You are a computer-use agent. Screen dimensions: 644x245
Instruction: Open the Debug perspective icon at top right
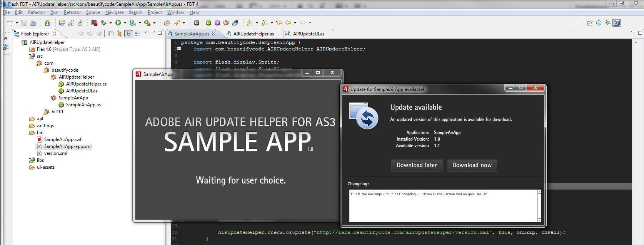pos(607,23)
